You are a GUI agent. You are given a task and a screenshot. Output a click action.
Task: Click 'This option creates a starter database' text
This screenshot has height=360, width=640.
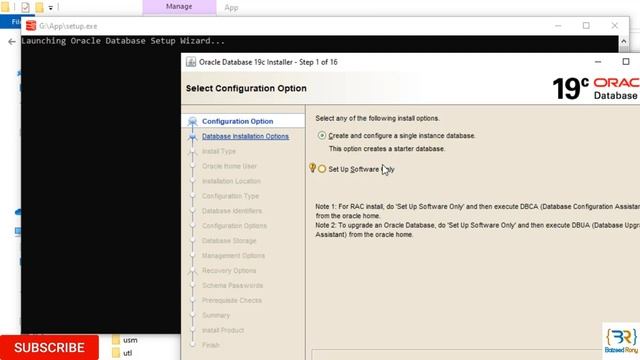point(387,149)
